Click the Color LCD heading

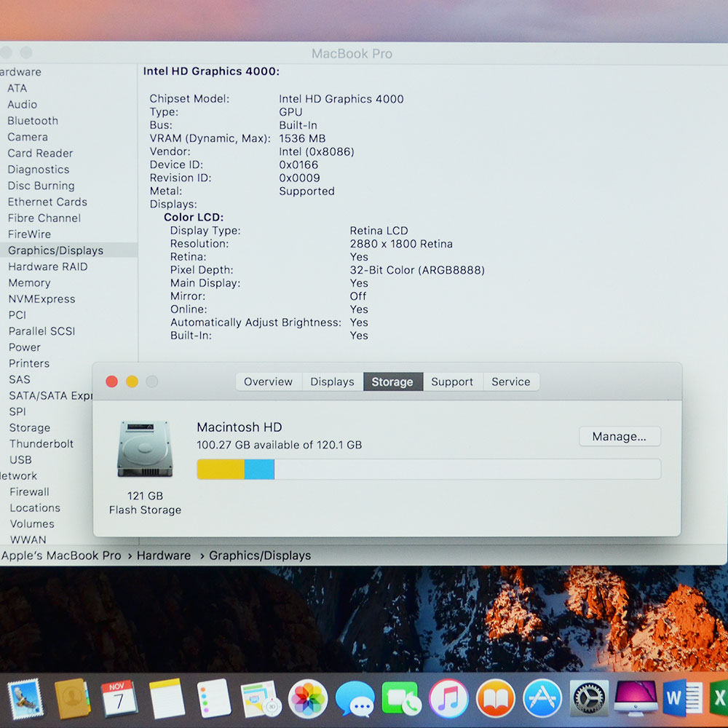click(194, 217)
